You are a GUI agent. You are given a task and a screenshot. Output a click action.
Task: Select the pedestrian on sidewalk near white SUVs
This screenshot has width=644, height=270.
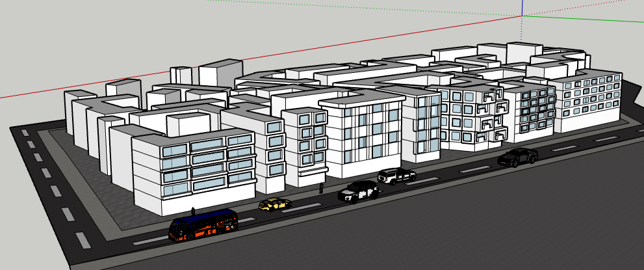321,188
